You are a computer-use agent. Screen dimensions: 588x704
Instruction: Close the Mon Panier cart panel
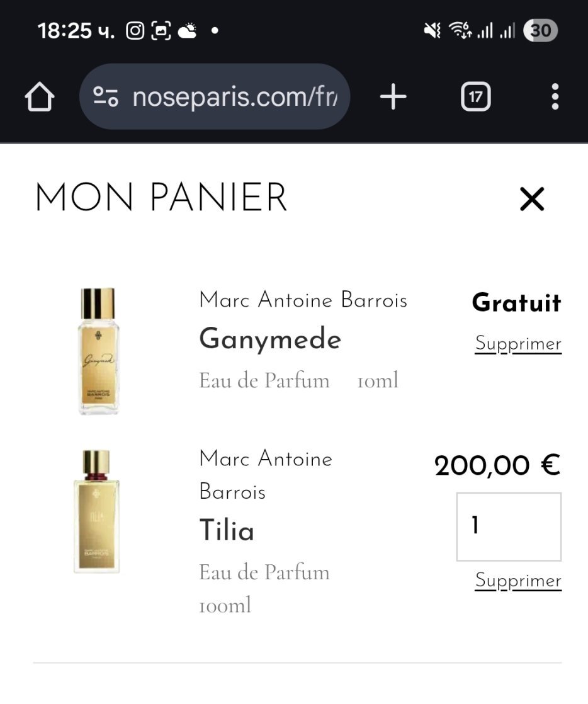(532, 200)
